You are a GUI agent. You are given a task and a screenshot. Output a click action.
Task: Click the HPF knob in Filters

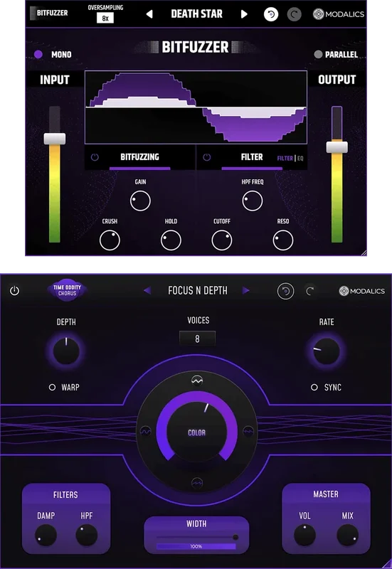tap(86, 535)
